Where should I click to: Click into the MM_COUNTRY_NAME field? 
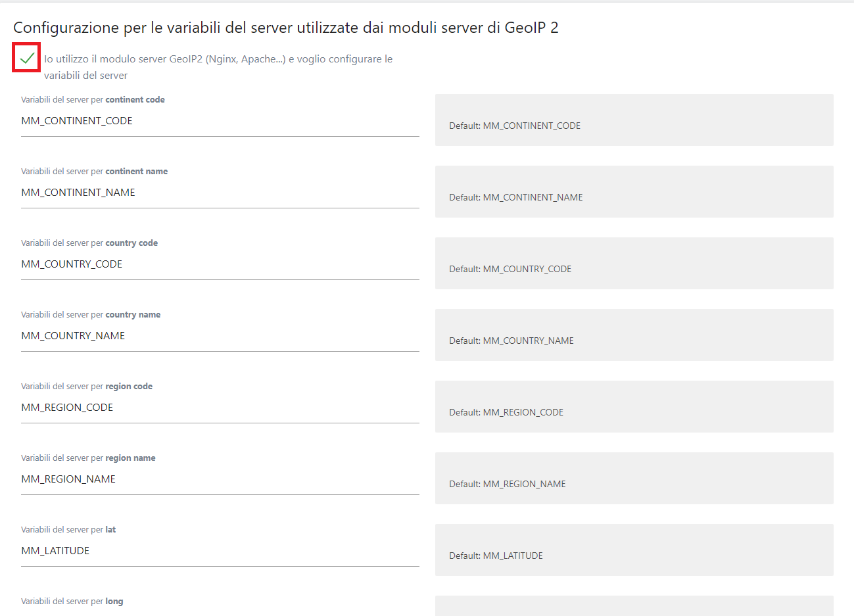[x=220, y=336]
